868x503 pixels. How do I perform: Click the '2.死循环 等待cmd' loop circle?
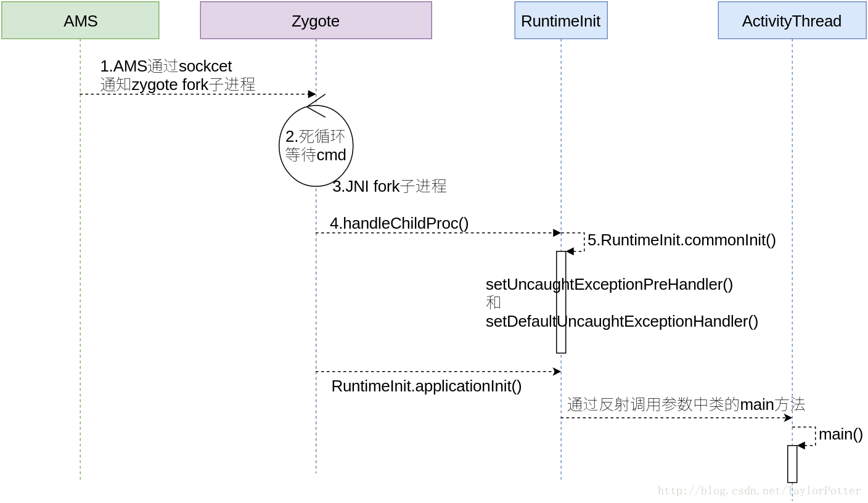click(x=316, y=145)
